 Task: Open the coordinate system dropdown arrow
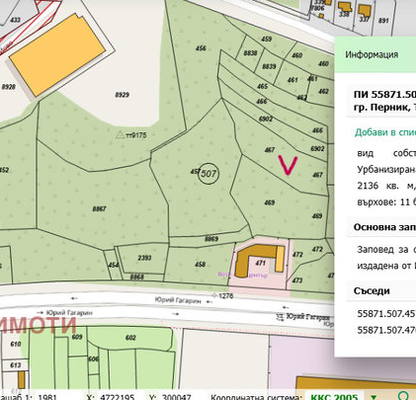coord(374,397)
